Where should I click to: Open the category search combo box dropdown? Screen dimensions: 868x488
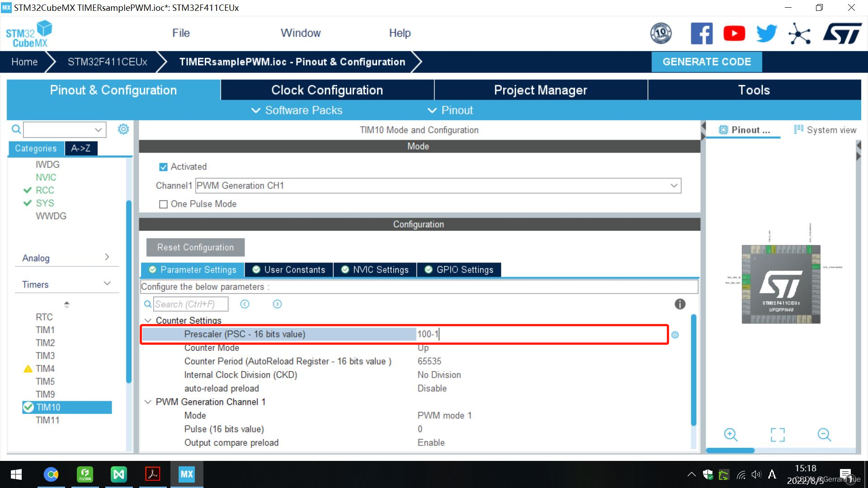point(98,130)
